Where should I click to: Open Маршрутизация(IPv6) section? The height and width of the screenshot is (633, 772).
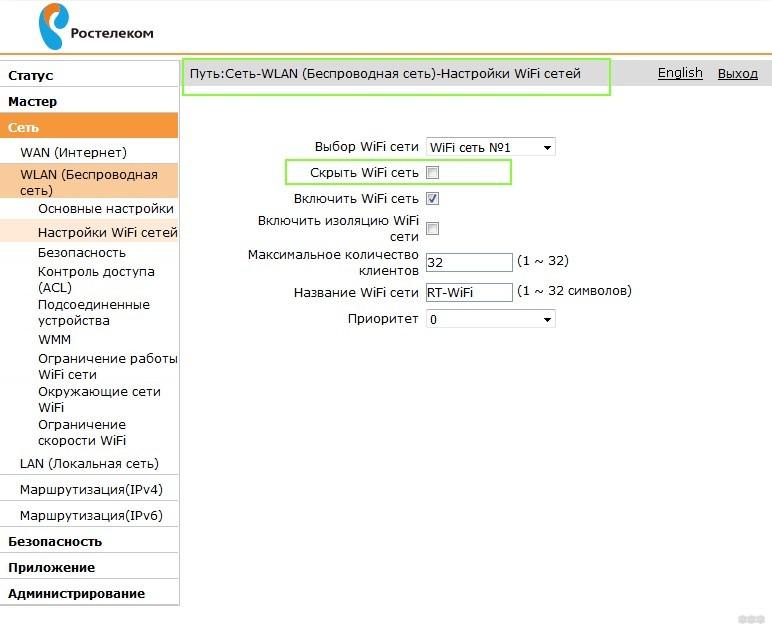pos(91,515)
